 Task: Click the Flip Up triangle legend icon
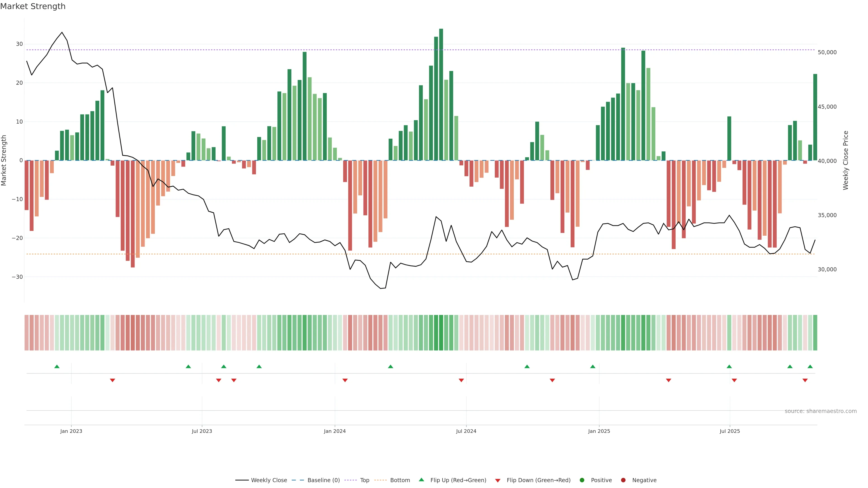click(421, 480)
